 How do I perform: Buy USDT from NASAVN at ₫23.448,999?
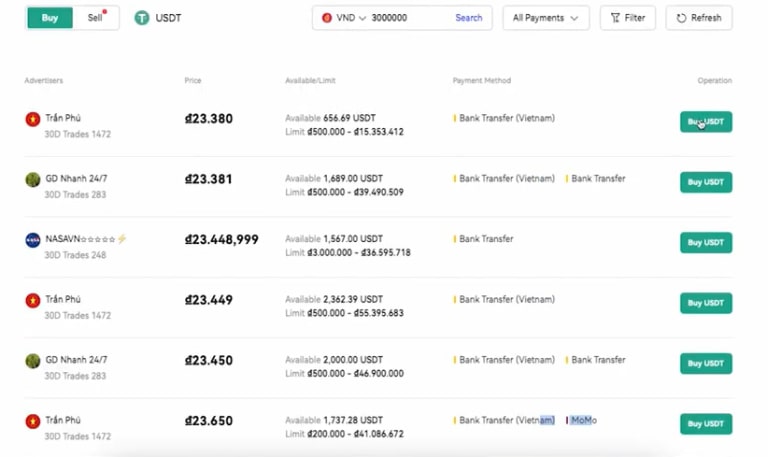[x=706, y=243]
